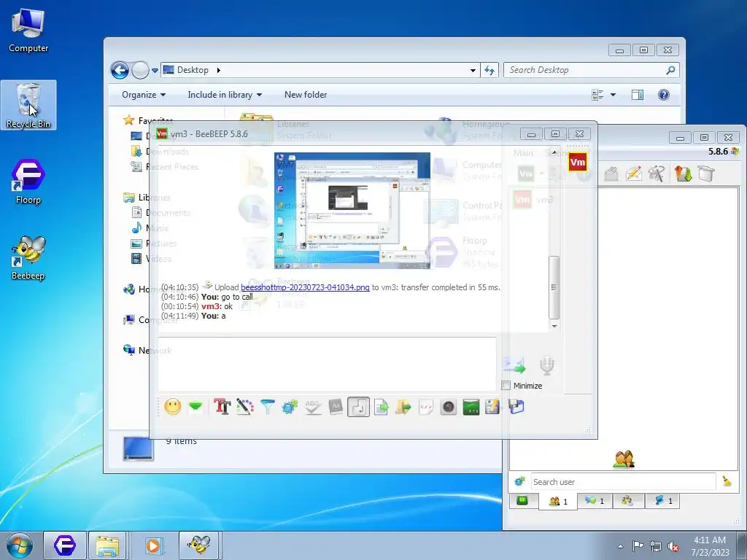This screenshot has width=747, height=560.
Task: Expand the address bar history dropdown
Action: [473, 71]
